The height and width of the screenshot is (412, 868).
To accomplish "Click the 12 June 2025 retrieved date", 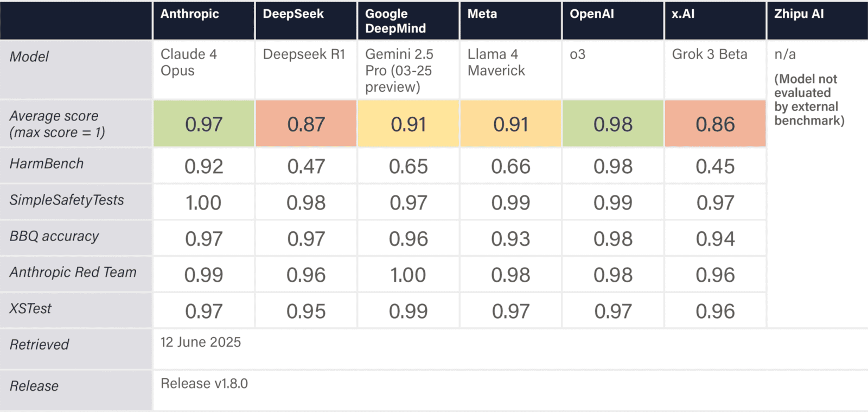I will click(201, 343).
